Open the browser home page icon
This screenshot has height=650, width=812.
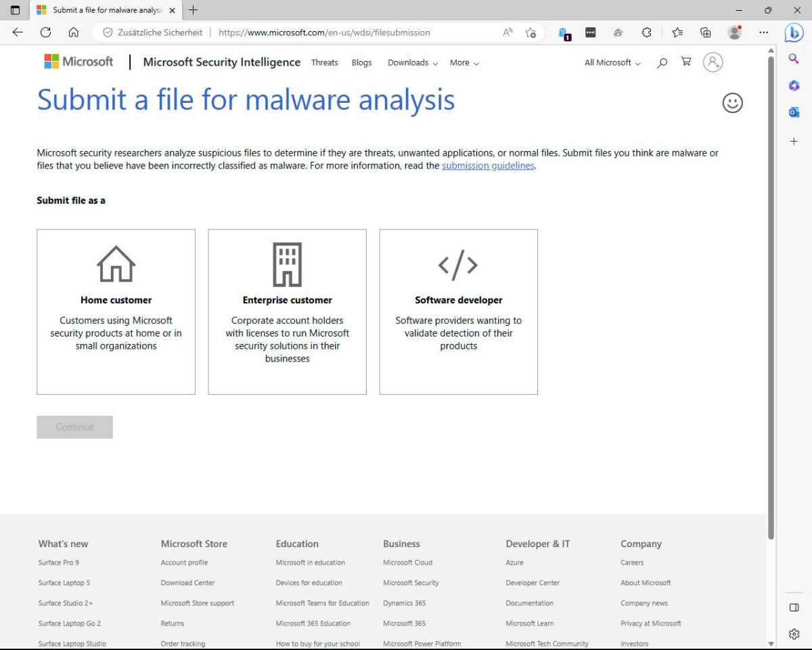[x=74, y=32]
